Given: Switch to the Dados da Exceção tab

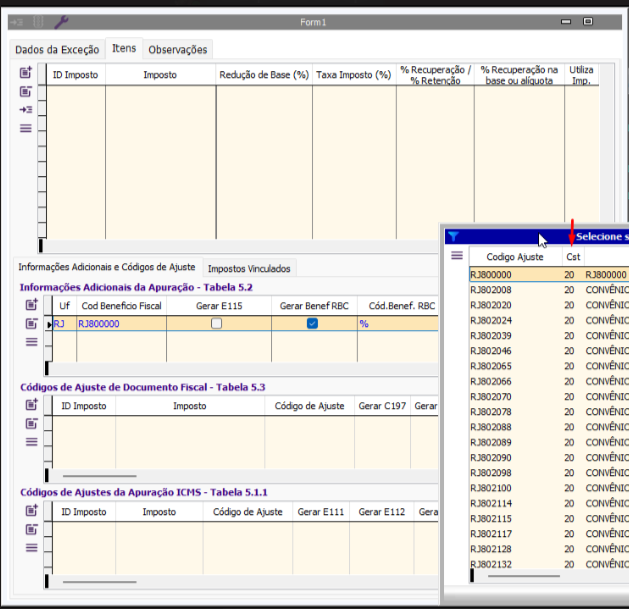Looking at the screenshot, I should (x=57, y=49).
